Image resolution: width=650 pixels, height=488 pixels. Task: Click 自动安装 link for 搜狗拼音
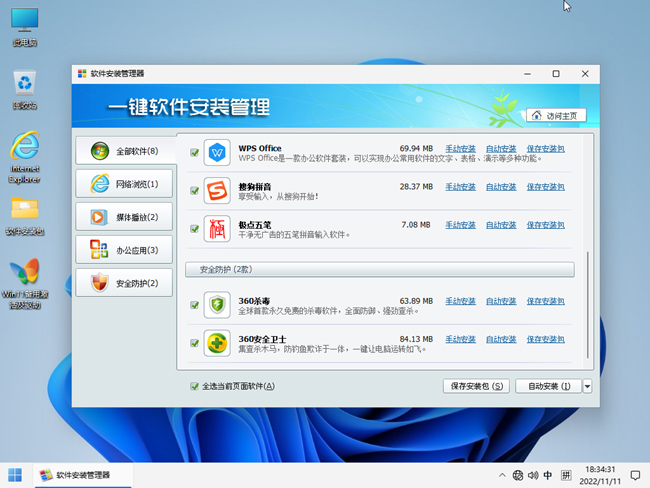[x=501, y=187]
